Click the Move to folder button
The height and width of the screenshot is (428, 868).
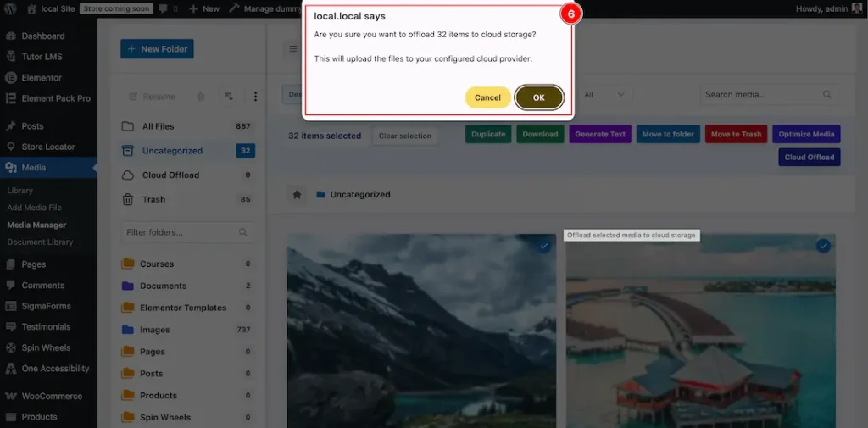pos(668,134)
